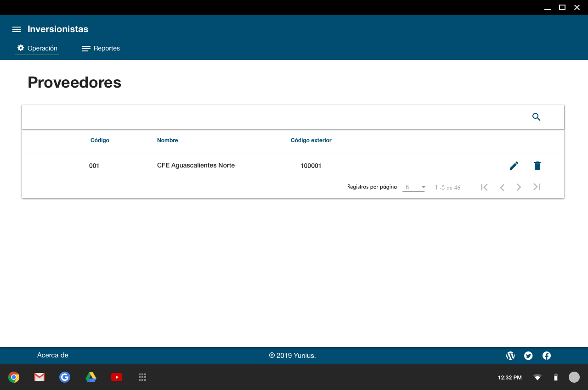Edit CFE Aguascalientes Norte with pencil icon

514,166
